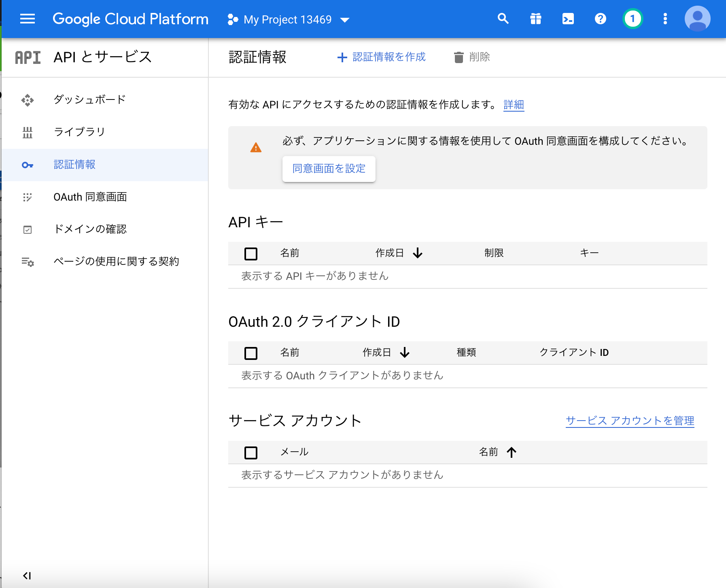The image size is (726, 588).
Task: Switch to the OAuth consent screen page
Action: coord(91,197)
